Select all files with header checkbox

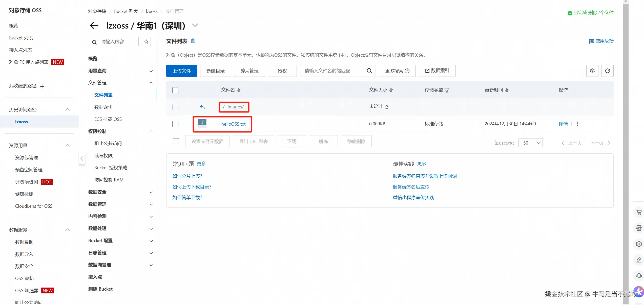(175, 90)
